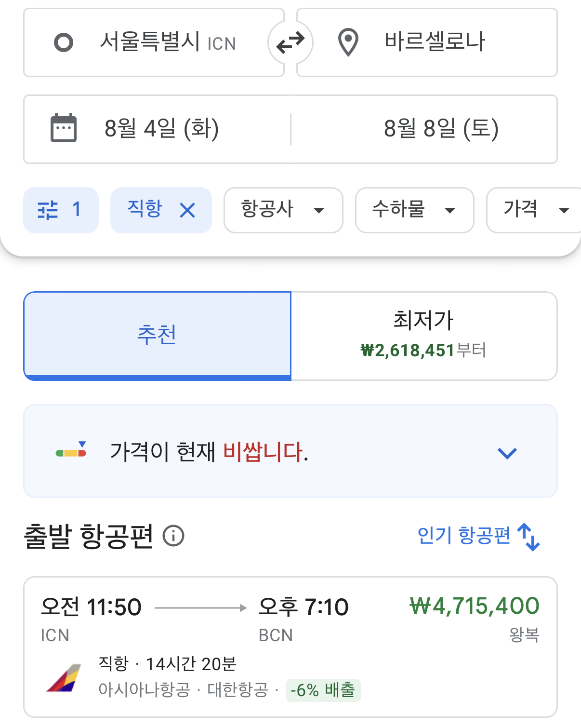This screenshot has height=728, width=581.
Task: Edit the 서울특별시 ICN origin field
Action: pyautogui.click(x=154, y=42)
